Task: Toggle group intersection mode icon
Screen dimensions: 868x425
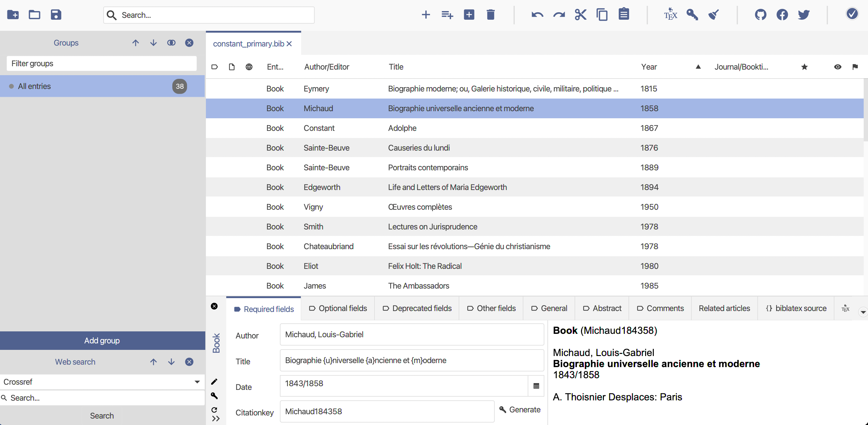Action: tap(171, 43)
